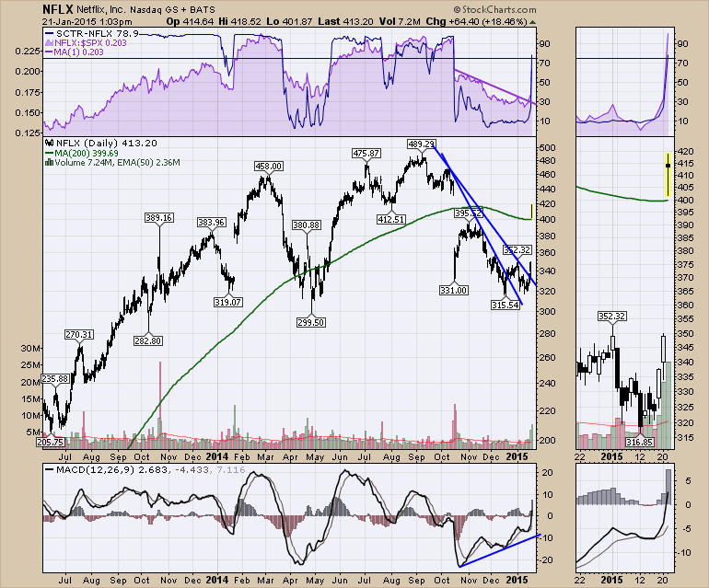
Task: Click the 235.88 price label
Action: (55, 379)
